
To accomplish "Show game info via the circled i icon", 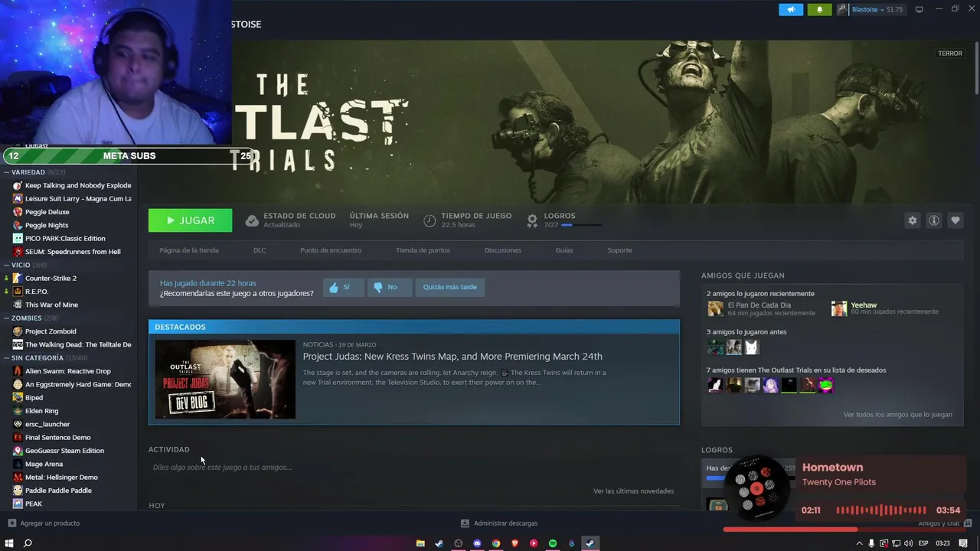I will (x=933, y=220).
